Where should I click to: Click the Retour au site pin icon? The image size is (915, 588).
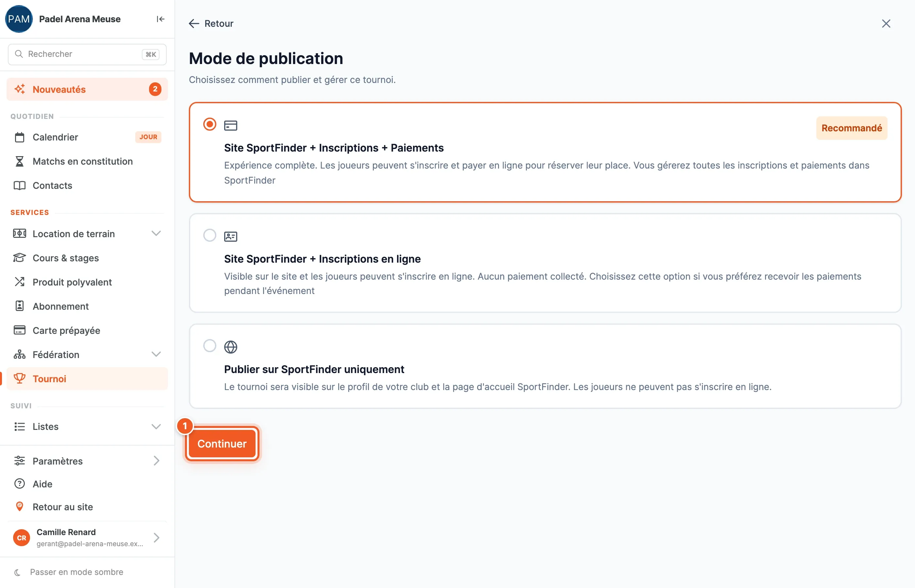click(20, 507)
